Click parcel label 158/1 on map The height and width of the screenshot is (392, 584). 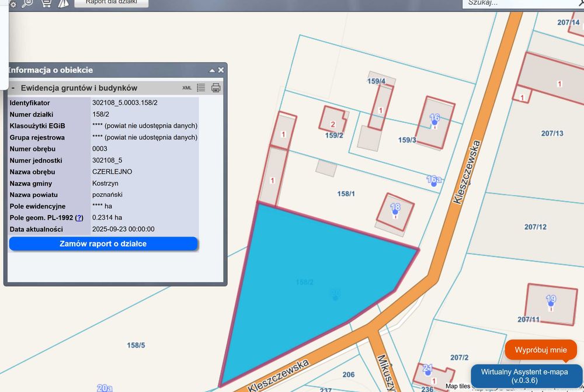coord(346,194)
